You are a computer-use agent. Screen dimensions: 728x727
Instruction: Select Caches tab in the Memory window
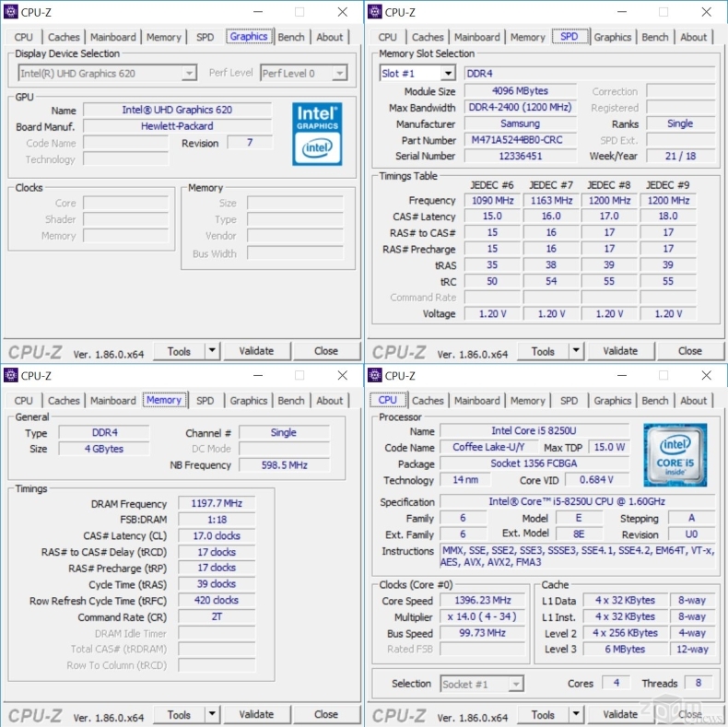click(64, 401)
